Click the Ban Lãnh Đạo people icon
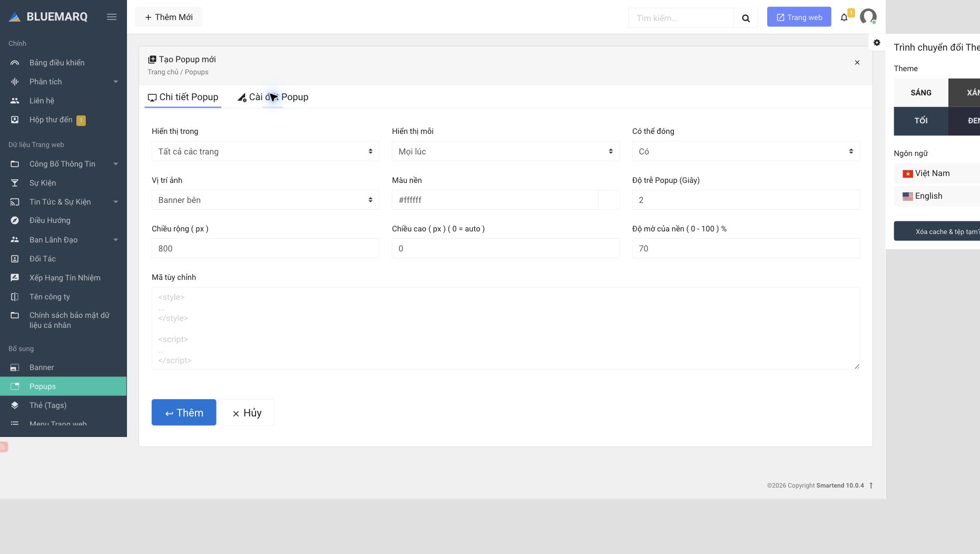Screen dimensions: 980x554 point(15,240)
